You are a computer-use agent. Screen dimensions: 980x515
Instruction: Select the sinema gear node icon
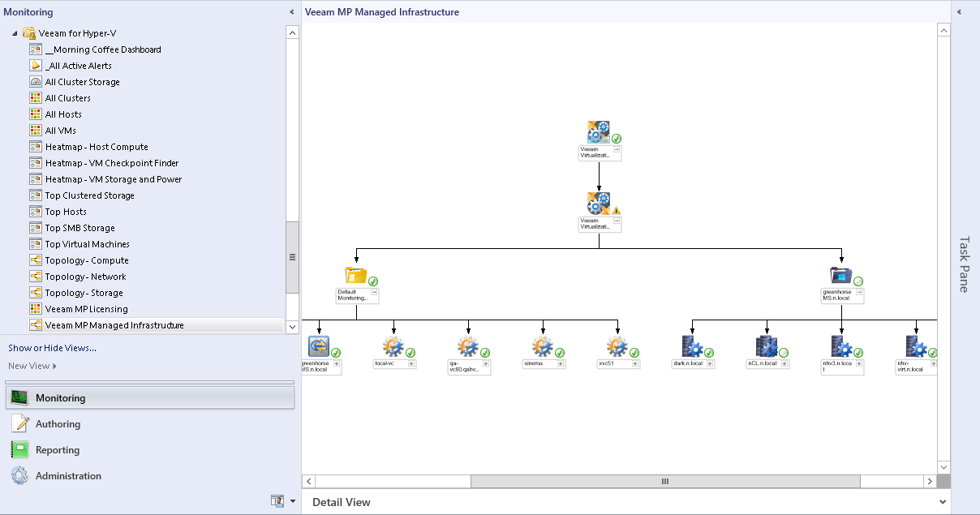(543, 346)
